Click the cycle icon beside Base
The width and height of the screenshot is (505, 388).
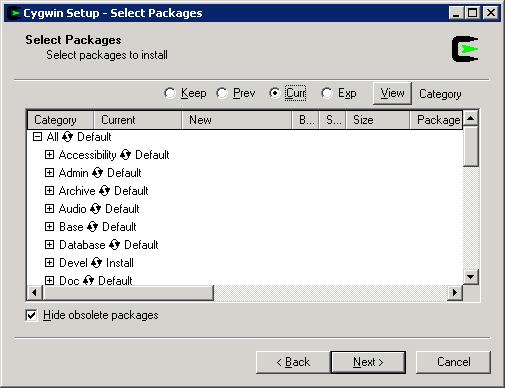point(92,227)
